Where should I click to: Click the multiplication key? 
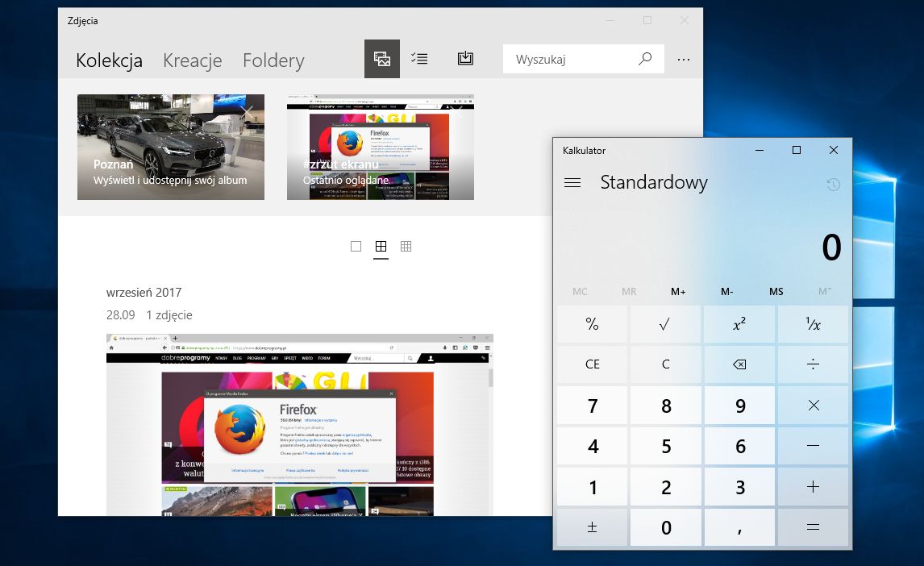tap(814, 406)
